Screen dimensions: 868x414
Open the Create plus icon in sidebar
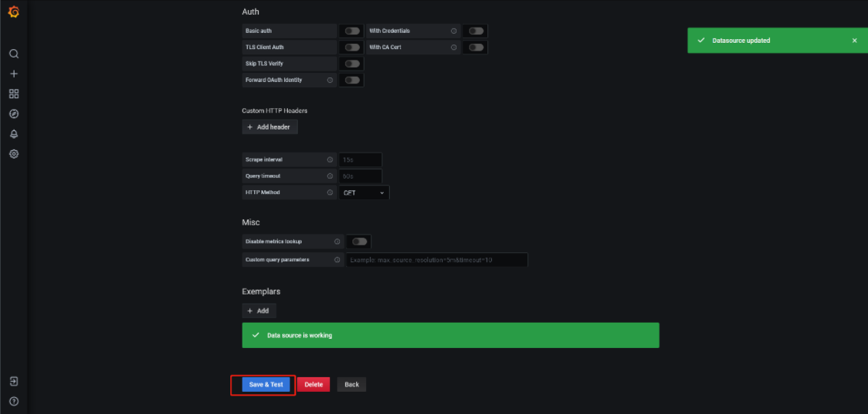14,74
